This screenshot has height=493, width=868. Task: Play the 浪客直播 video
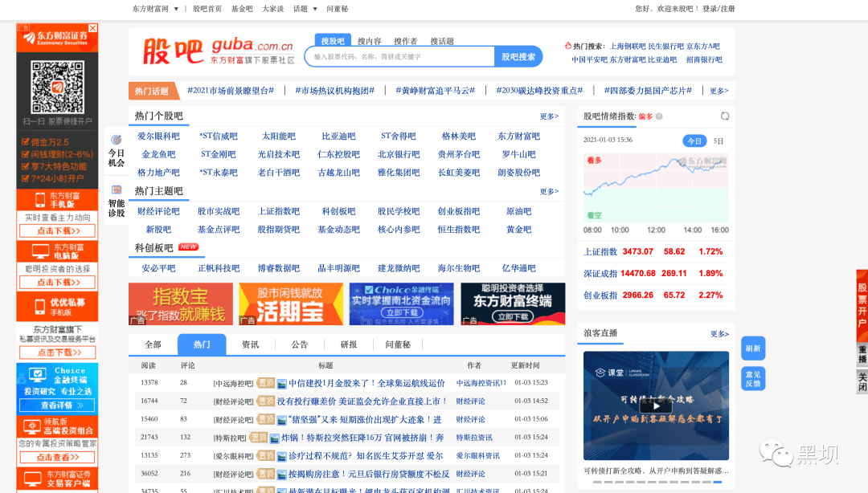click(x=656, y=405)
